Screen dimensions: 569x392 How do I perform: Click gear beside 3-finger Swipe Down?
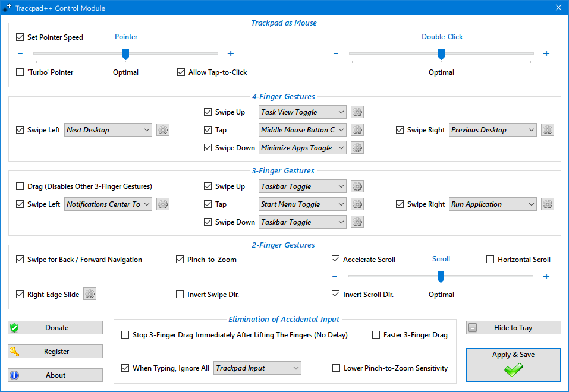coord(357,222)
